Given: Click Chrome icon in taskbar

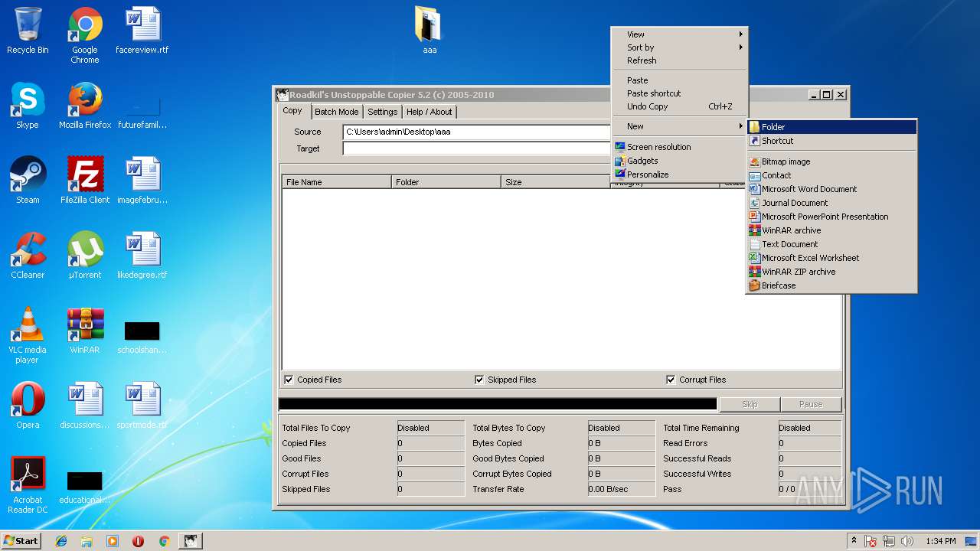Looking at the screenshot, I should pos(164,541).
